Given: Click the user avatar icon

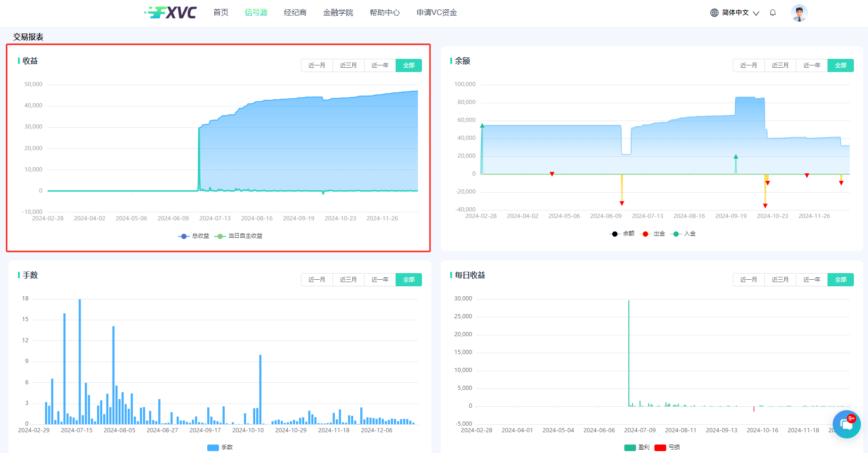Looking at the screenshot, I should (799, 13).
